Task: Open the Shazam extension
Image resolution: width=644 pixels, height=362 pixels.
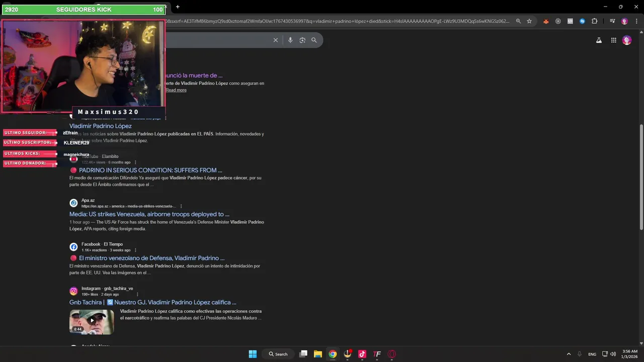Action: click(x=582, y=21)
